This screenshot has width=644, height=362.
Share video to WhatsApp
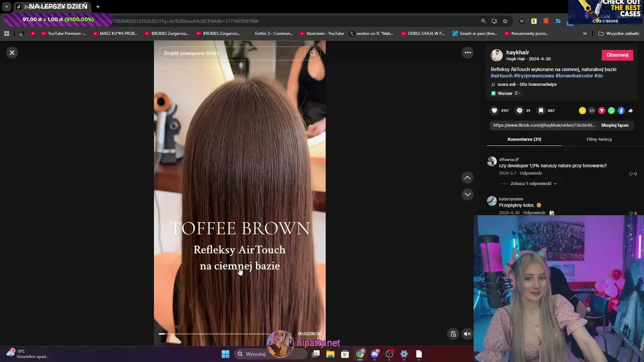coord(611,111)
